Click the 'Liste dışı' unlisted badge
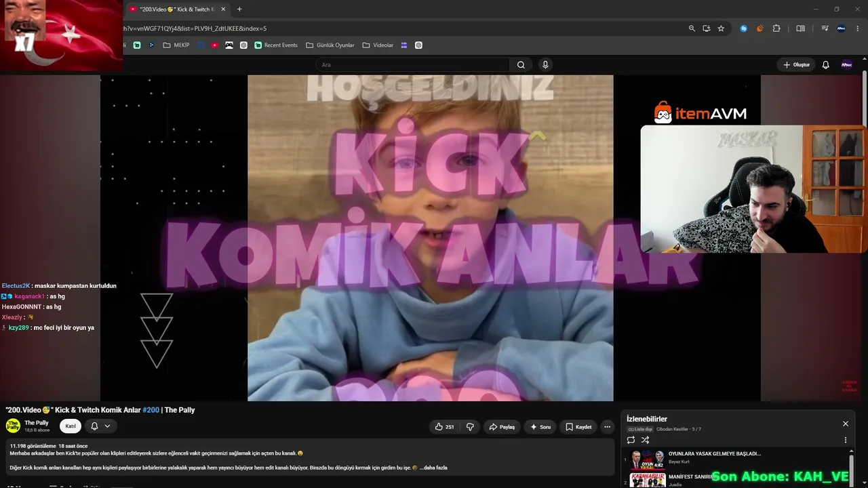868x488 pixels. (640, 429)
